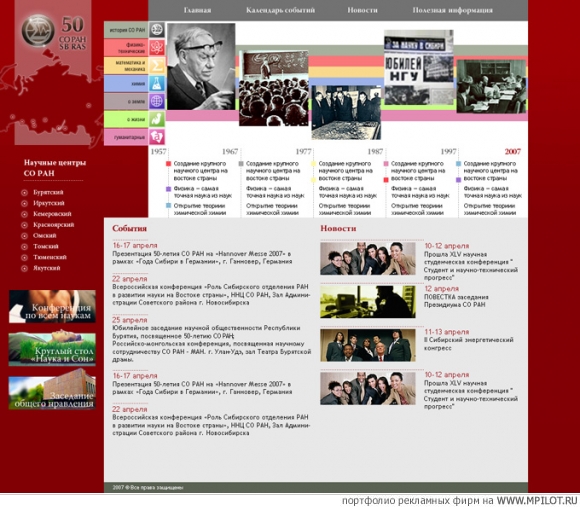Viewport: 580px width, 508px height.
Task: Select the yellow sigma mathematics icon
Action: [157, 65]
